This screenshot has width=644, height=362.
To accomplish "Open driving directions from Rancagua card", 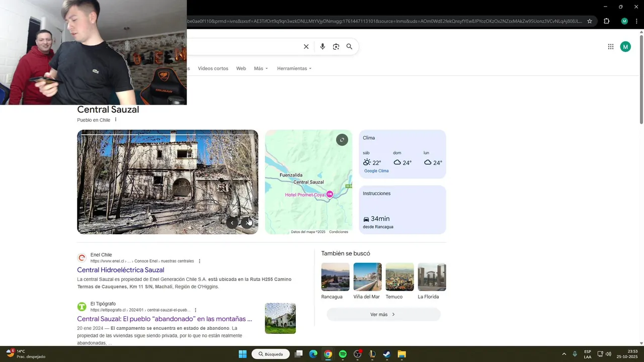I will [x=403, y=210].
